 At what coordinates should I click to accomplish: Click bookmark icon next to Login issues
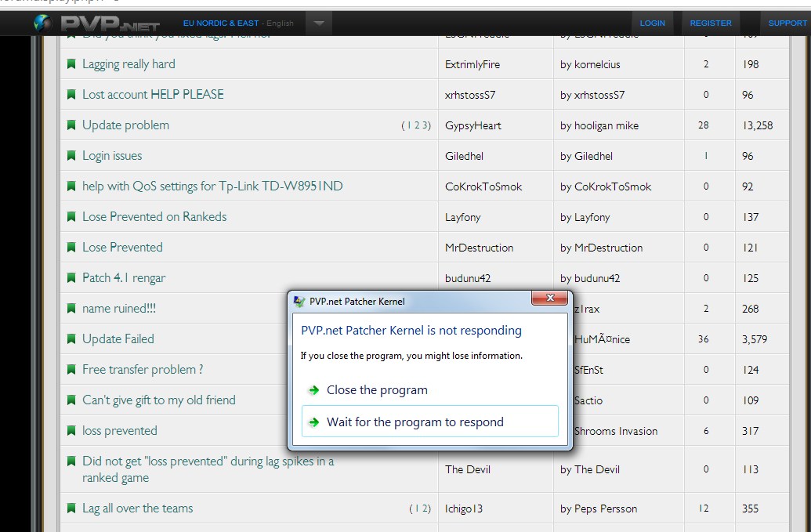[71, 156]
